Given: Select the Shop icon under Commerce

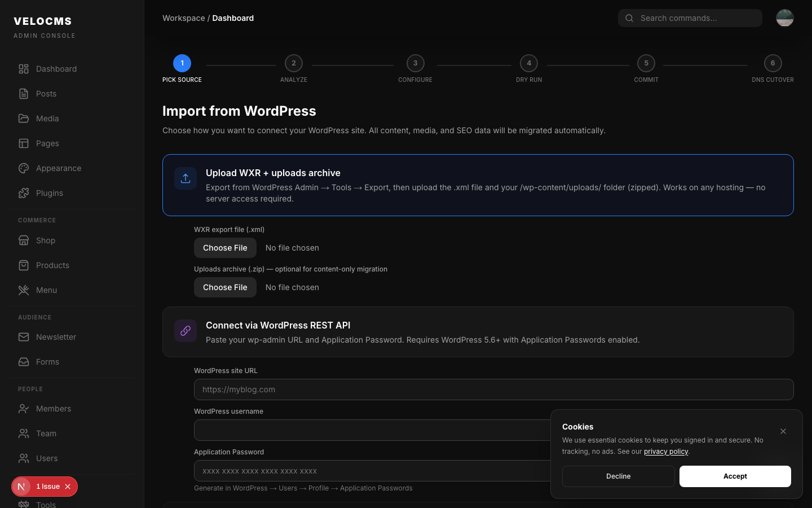Looking at the screenshot, I should [x=23, y=240].
